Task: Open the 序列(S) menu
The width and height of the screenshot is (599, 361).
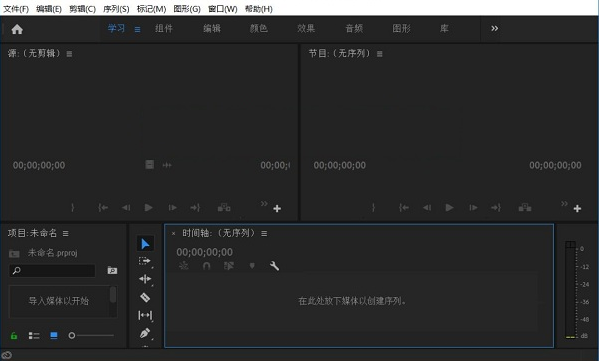Action: pyautogui.click(x=116, y=9)
